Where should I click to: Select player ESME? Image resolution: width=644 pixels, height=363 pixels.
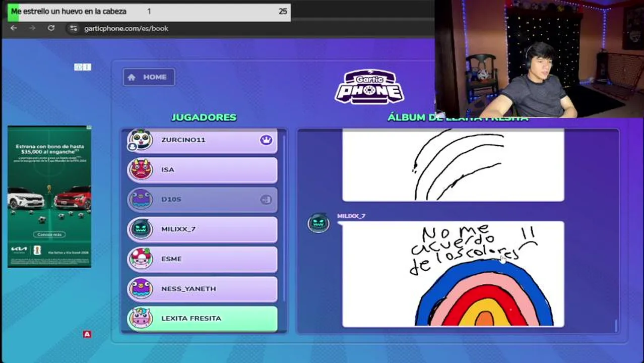pyautogui.click(x=202, y=259)
